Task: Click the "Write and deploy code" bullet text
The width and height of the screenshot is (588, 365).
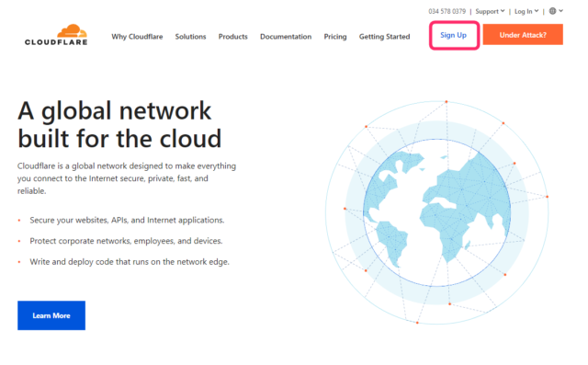Action: pyautogui.click(x=130, y=262)
